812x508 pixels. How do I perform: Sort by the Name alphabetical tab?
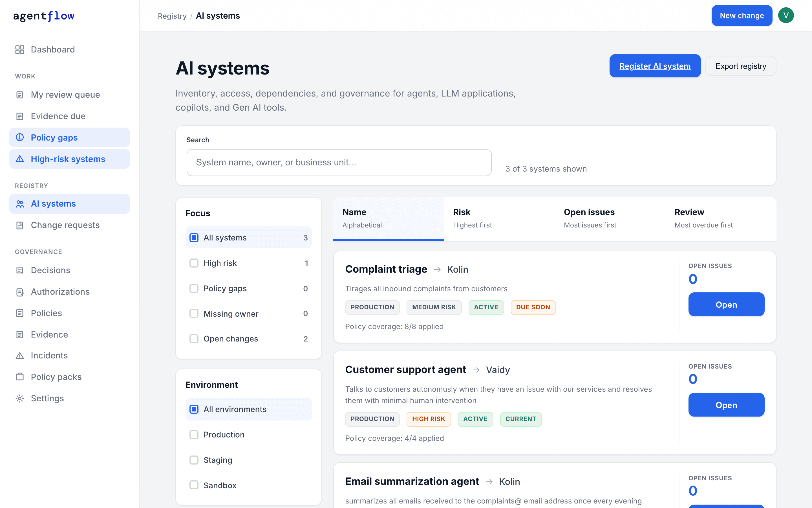tap(389, 219)
